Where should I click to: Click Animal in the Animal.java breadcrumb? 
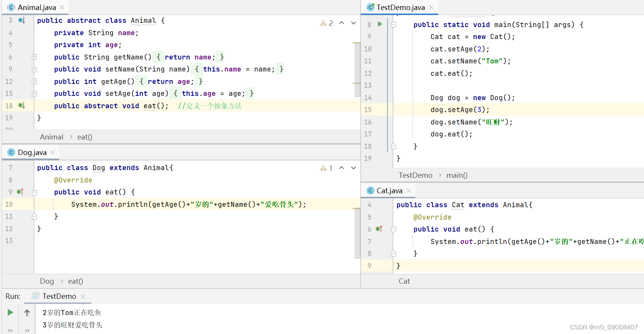point(51,137)
